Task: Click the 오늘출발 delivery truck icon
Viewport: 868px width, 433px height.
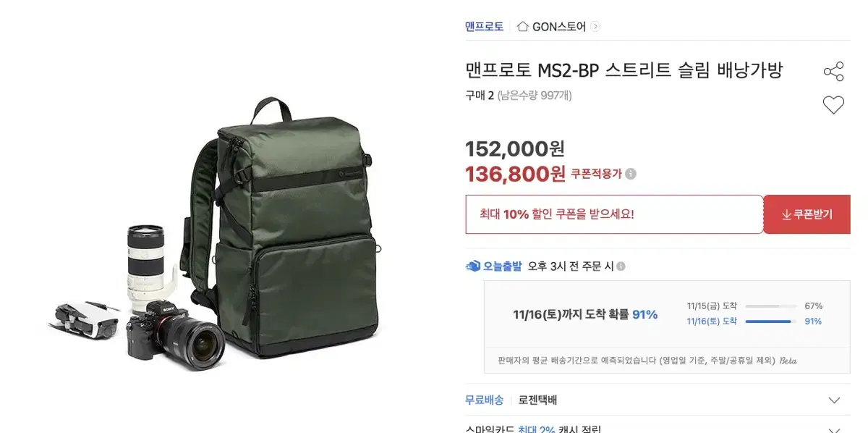Action: coord(473,266)
